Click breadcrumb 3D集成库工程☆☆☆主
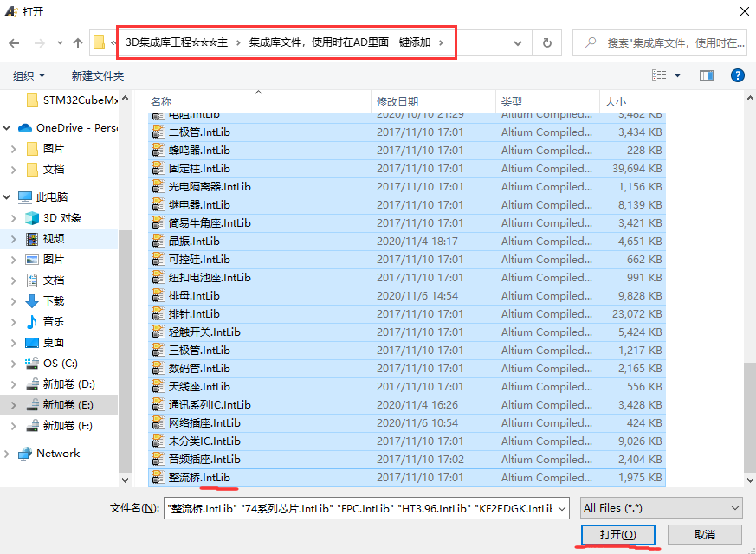Viewport: 756px width, 554px height. point(177,42)
